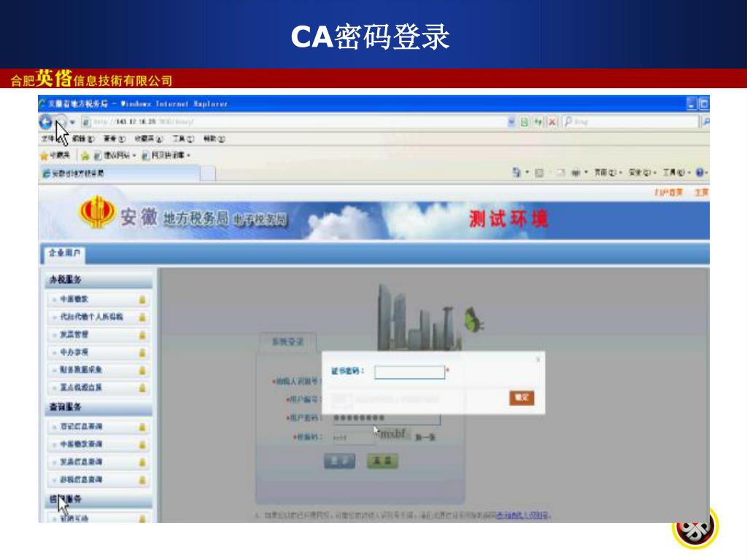Select the 企业用户 tab
This screenshot has height=560, width=747.
65,253
